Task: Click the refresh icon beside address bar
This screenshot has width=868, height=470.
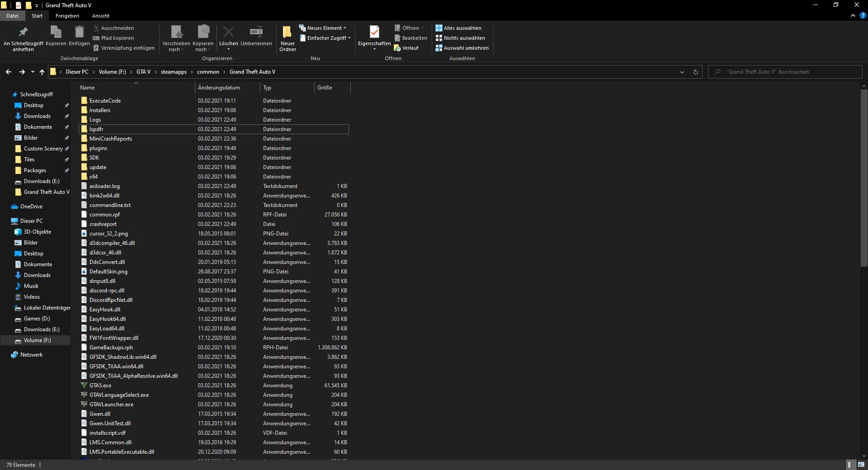Action: coord(695,72)
